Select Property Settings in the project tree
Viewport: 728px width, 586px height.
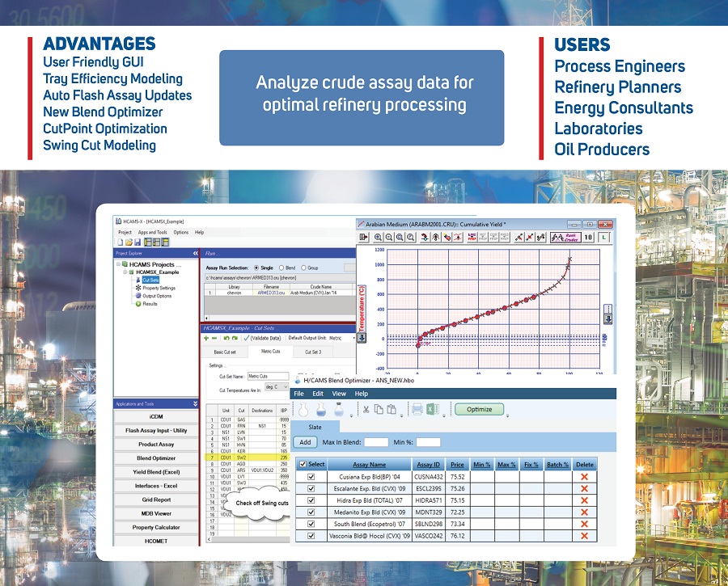click(159, 288)
